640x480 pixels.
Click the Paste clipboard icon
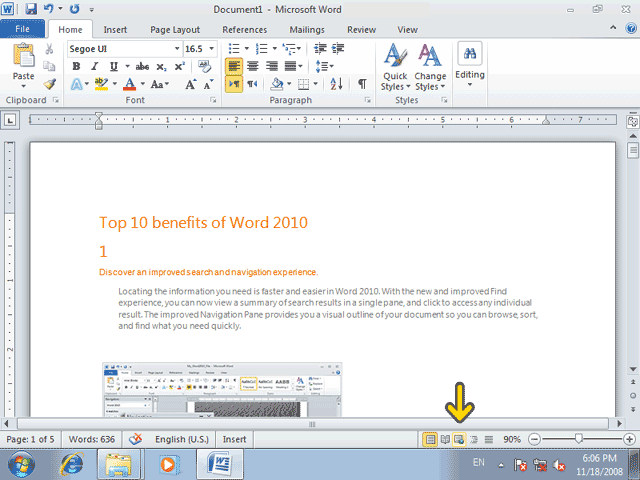click(23, 55)
